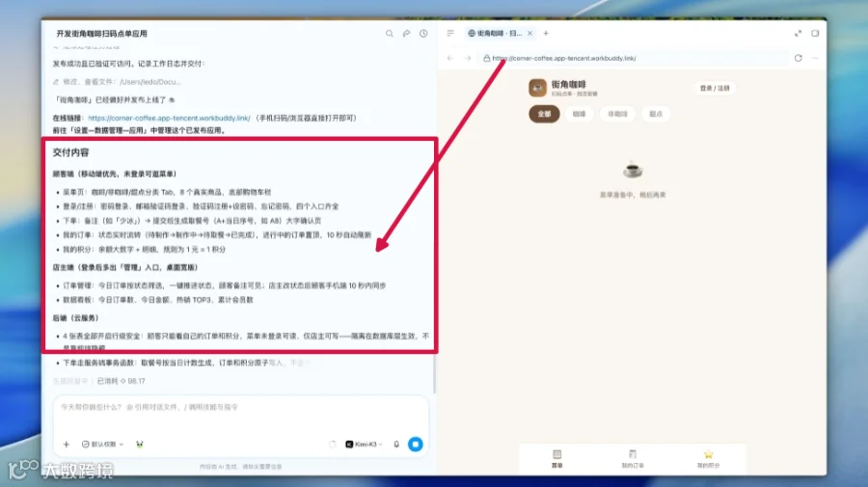Screen dimensions: 868x487
Task: Open the Kimi-K3 model selector
Action: [364, 444]
